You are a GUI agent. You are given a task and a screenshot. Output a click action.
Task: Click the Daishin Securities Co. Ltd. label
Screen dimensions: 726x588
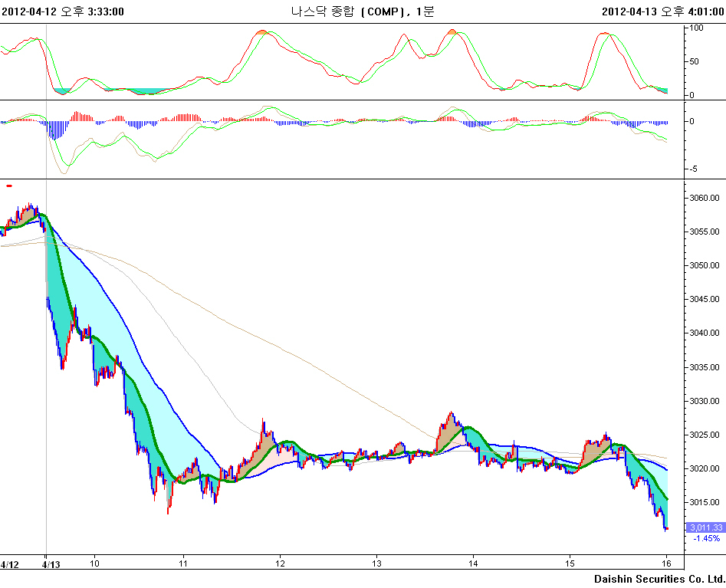pos(659,578)
